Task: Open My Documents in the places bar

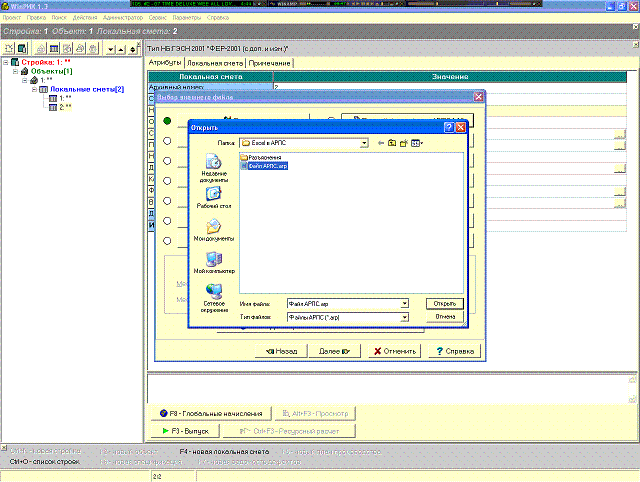Action: (215, 231)
